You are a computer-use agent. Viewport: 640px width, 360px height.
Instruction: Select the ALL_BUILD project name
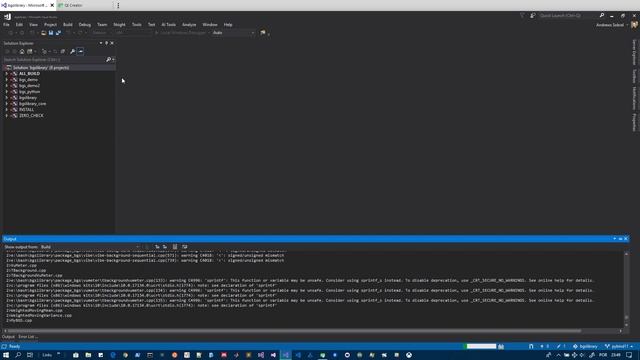(x=29, y=74)
